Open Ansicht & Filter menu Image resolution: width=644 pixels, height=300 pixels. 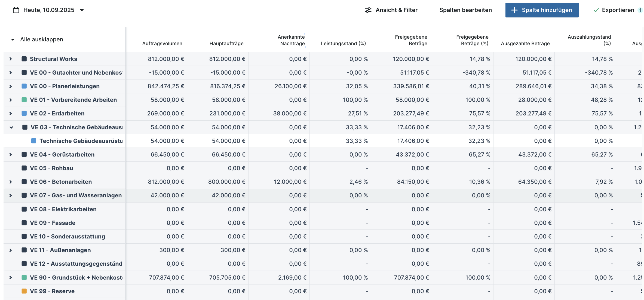tap(396, 10)
